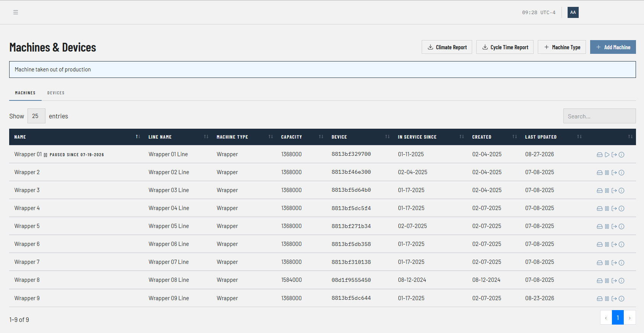
Task: Pause the Wrapper 6 machine
Action: (x=607, y=244)
